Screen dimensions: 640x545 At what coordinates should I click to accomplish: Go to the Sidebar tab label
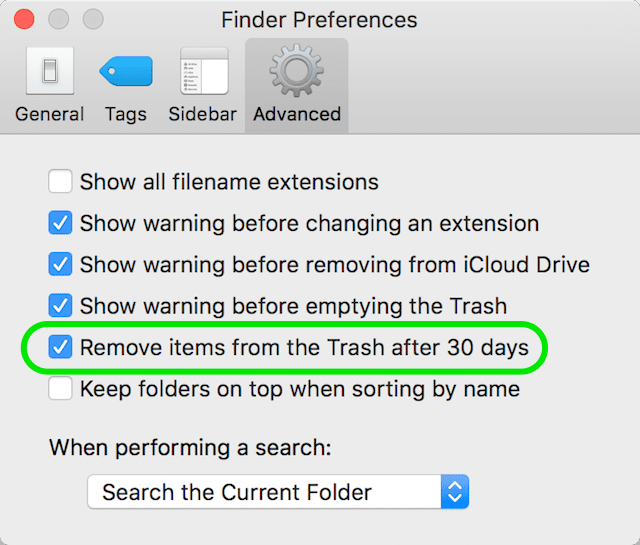[x=203, y=114]
